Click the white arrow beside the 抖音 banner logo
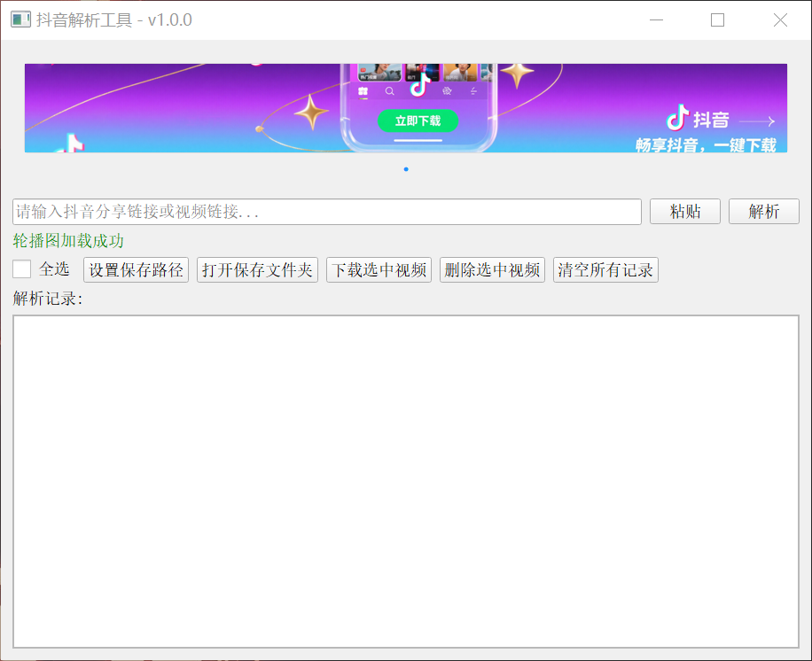Image resolution: width=812 pixels, height=661 pixels. click(x=756, y=121)
